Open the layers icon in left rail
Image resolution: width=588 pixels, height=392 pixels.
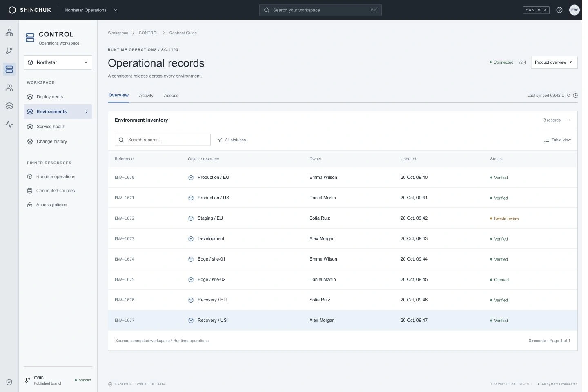pyautogui.click(x=9, y=106)
